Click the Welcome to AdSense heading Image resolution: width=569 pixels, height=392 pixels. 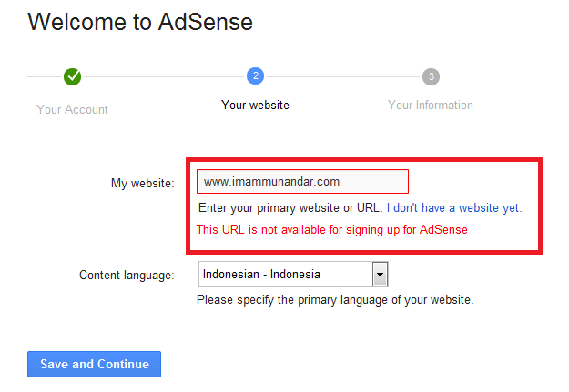tap(140, 23)
